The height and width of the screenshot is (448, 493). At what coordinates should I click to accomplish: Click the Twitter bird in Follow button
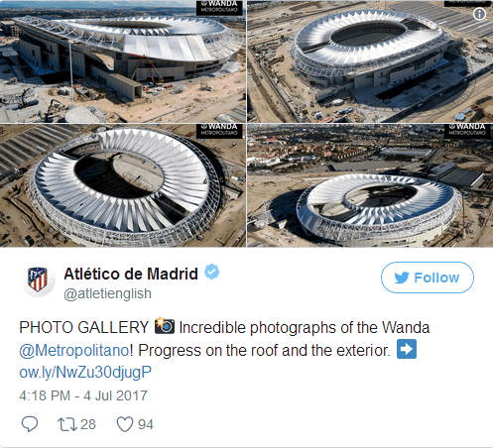click(x=402, y=278)
